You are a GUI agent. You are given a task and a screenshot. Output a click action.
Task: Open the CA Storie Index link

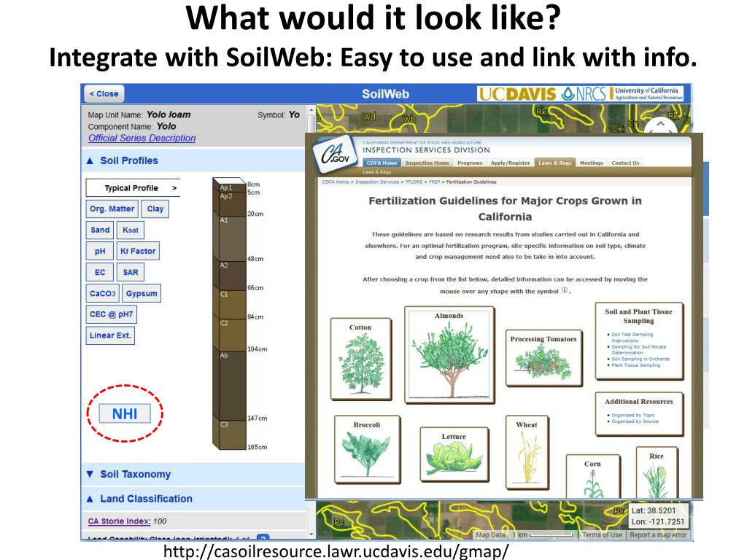[119, 521]
